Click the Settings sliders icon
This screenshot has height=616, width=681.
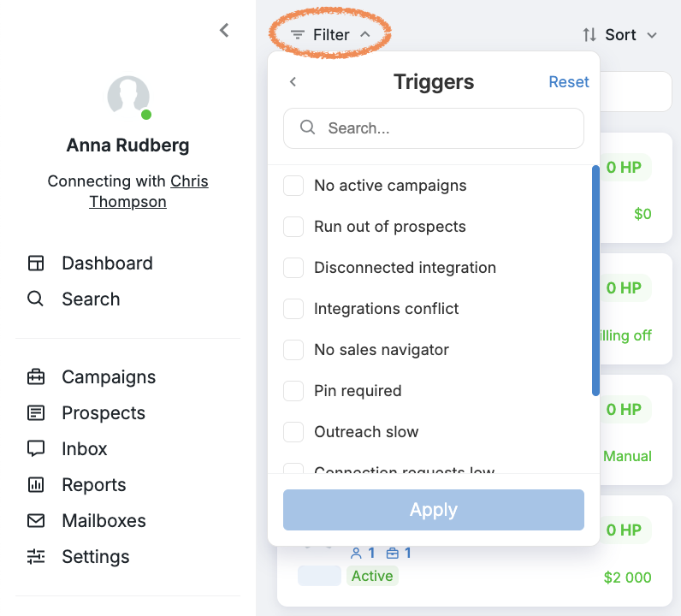point(36,556)
